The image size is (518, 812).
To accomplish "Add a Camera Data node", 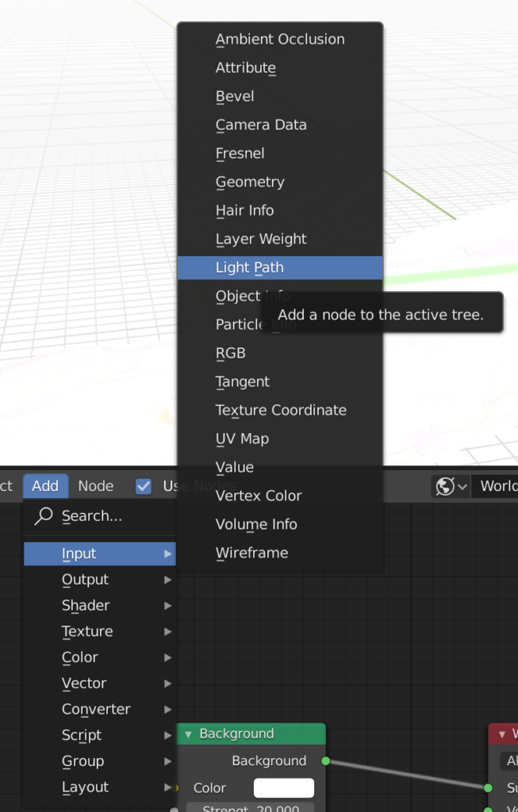I will (x=280, y=124).
